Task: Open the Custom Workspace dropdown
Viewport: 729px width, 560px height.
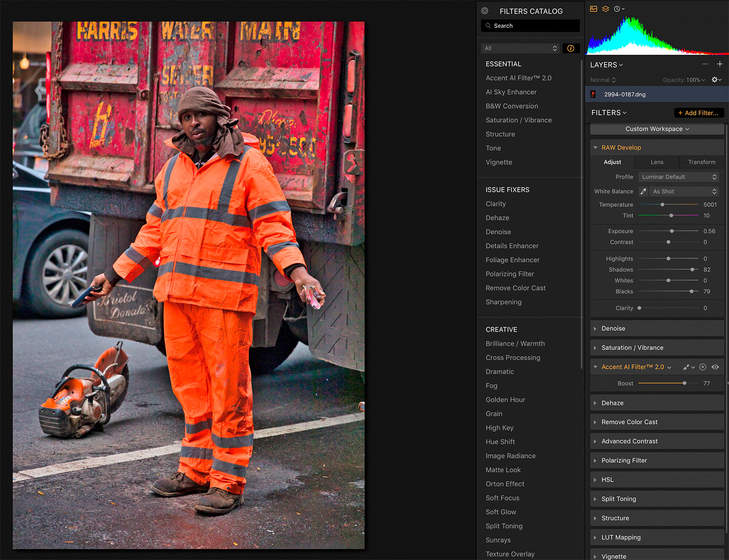Action: pyautogui.click(x=657, y=129)
